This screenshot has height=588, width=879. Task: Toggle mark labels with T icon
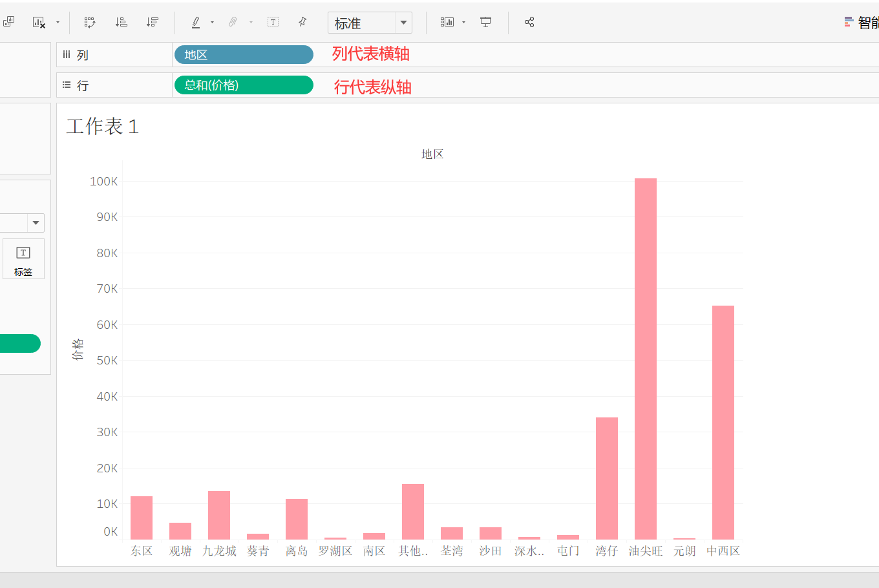(273, 22)
